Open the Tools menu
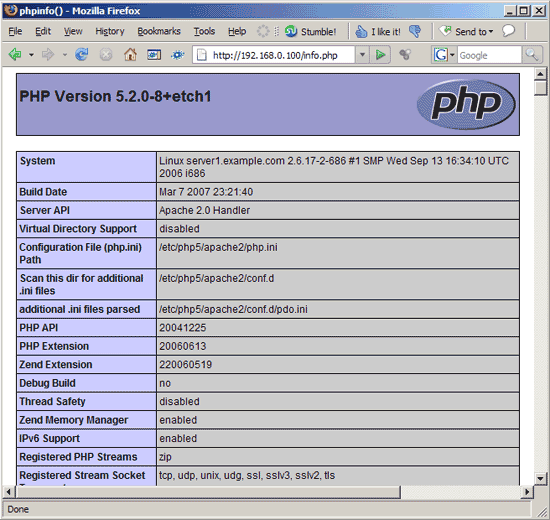Screen dimensions: 550x520 point(204,31)
